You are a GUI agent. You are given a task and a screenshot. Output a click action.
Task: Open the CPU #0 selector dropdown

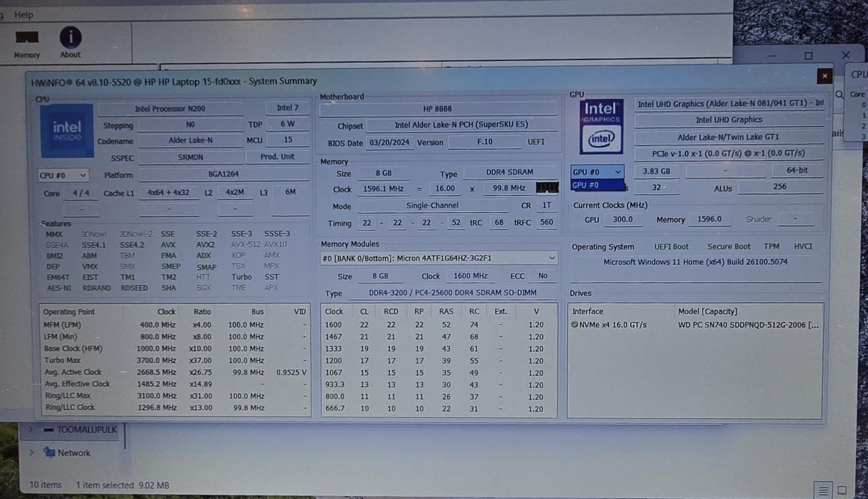(x=63, y=175)
